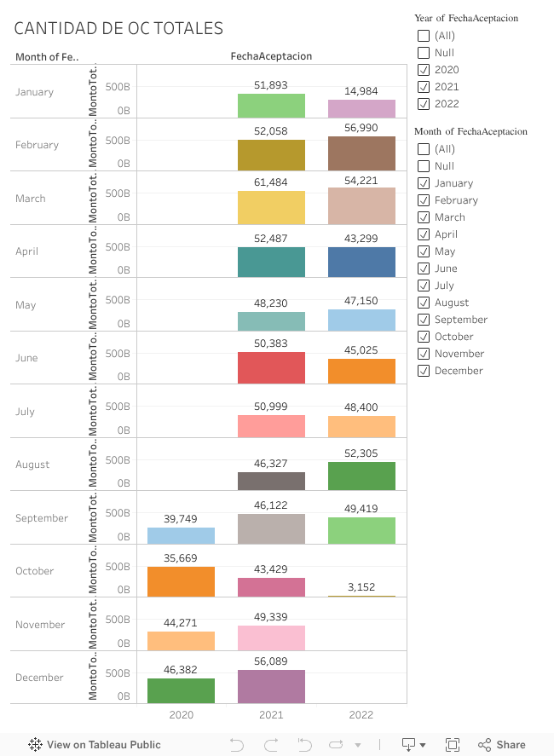554x756 pixels.
Task: Uncheck the September month checkbox
Action: click(424, 320)
